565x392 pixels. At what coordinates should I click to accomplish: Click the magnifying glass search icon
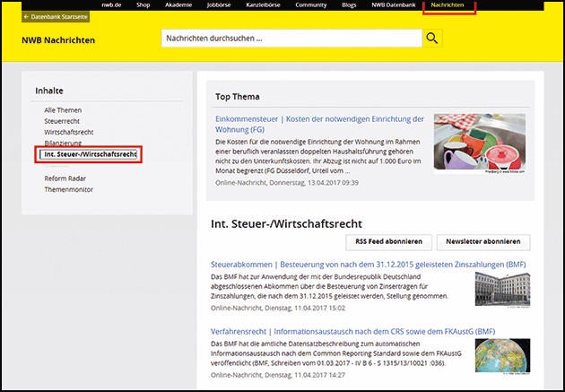[x=433, y=39]
